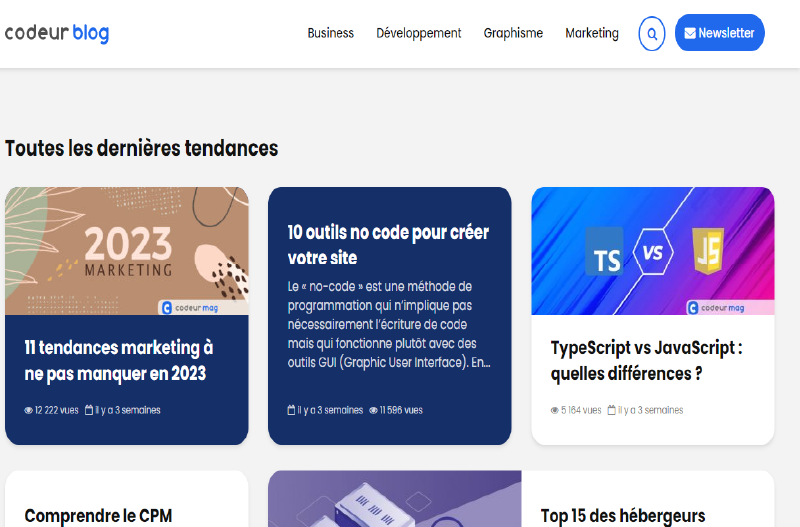The height and width of the screenshot is (527, 800).
Task: Click the heading Toutes les dernières tendances
Action: (141, 148)
